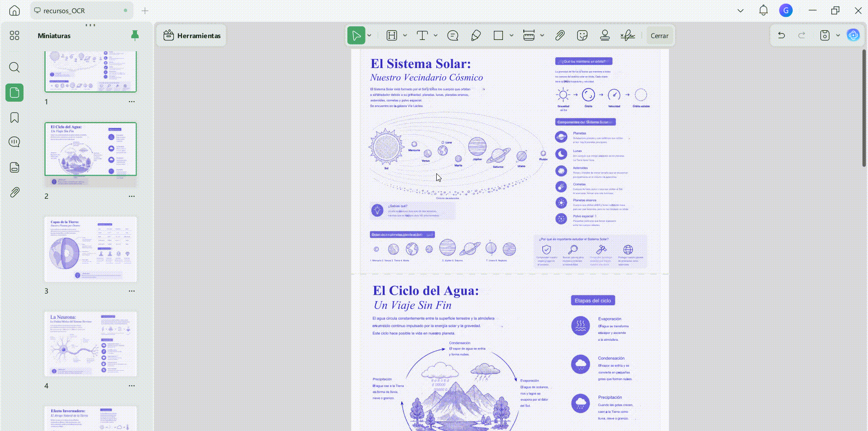Click the El Sistema Solar heading
This screenshot has width=868, height=431.
tap(420, 64)
